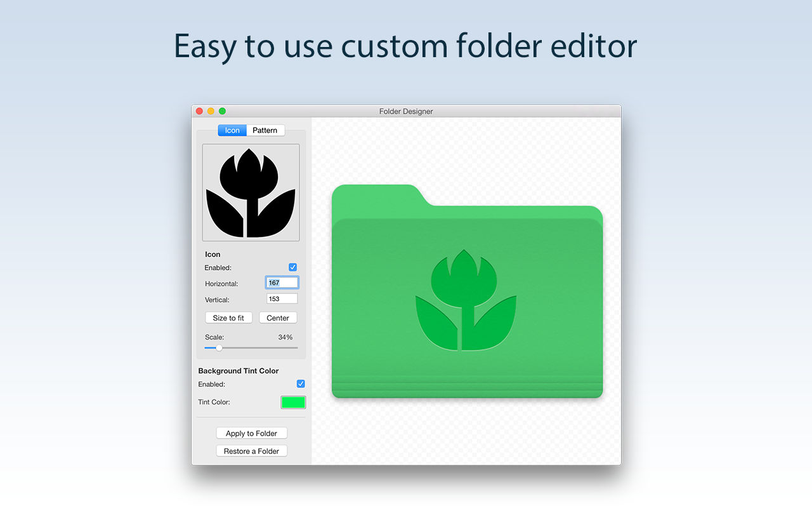
Task: Click the tulip icon preview thumbnail
Action: tap(251, 192)
